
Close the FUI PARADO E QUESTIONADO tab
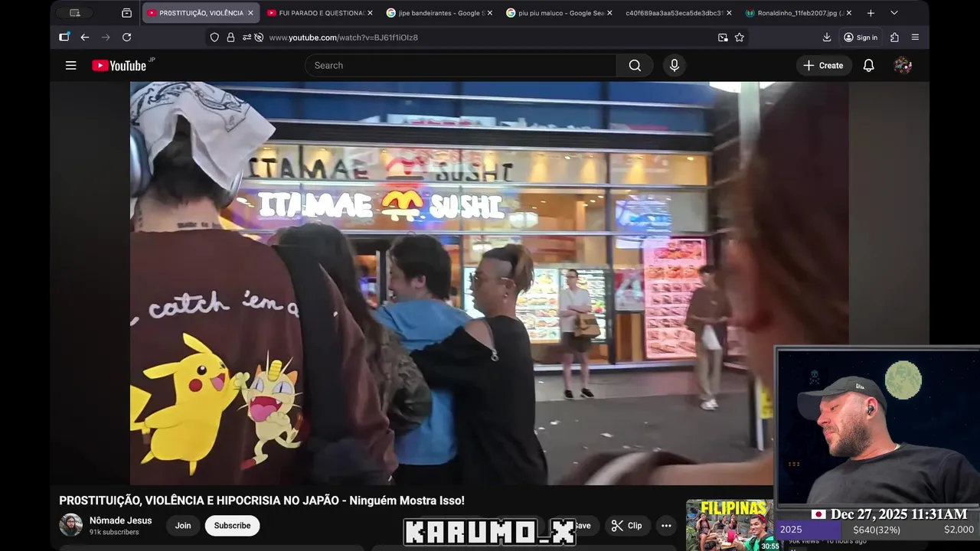point(370,13)
